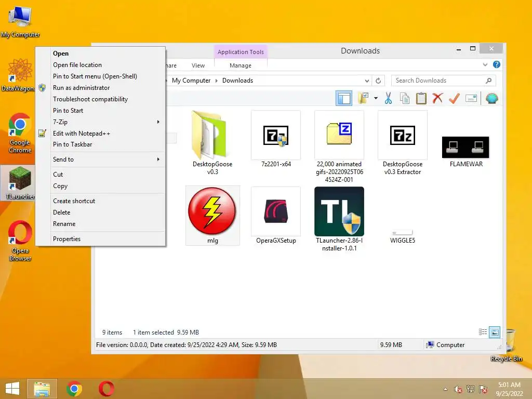Choose Rename in the context menu
This screenshot has width=532, height=399.
(x=101, y=224)
